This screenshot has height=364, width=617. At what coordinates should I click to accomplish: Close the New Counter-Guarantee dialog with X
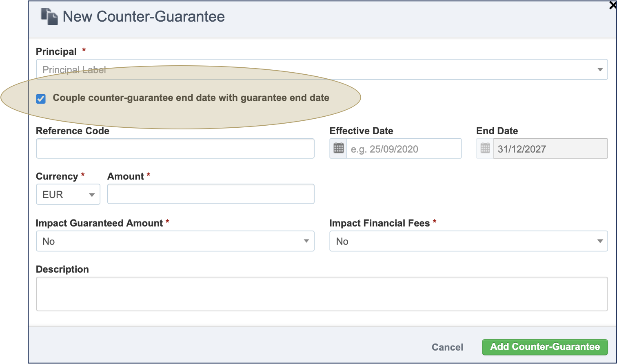(613, 5)
